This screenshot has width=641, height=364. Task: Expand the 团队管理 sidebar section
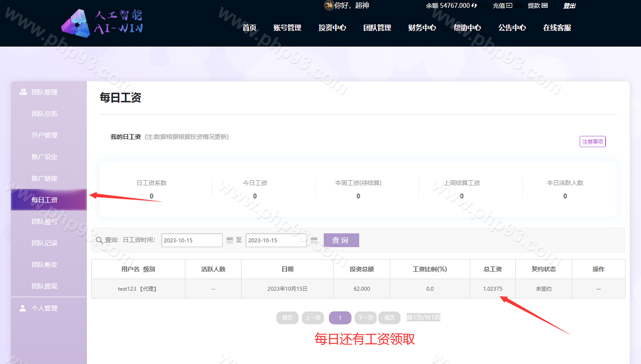(44, 92)
